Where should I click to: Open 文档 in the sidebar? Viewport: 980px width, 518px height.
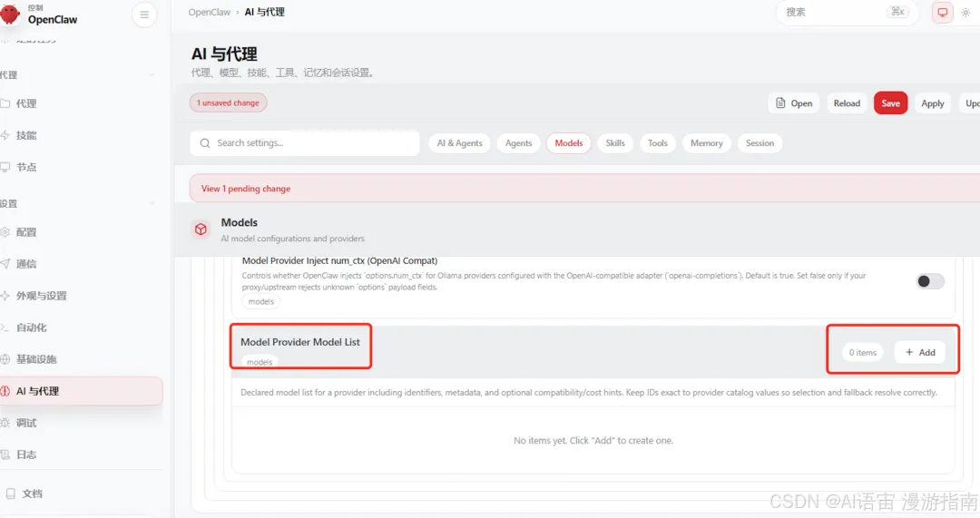point(82,494)
